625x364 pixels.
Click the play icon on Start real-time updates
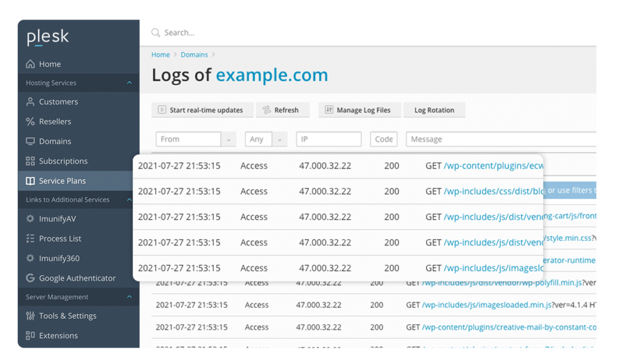(x=162, y=110)
